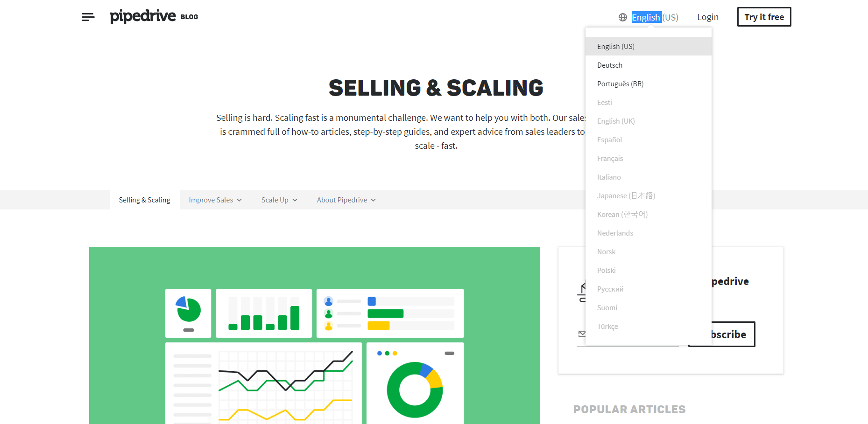This screenshot has height=424, width=868.
Task: Expand the Improve Sales dropdown chevron
Action: [240, 200]
